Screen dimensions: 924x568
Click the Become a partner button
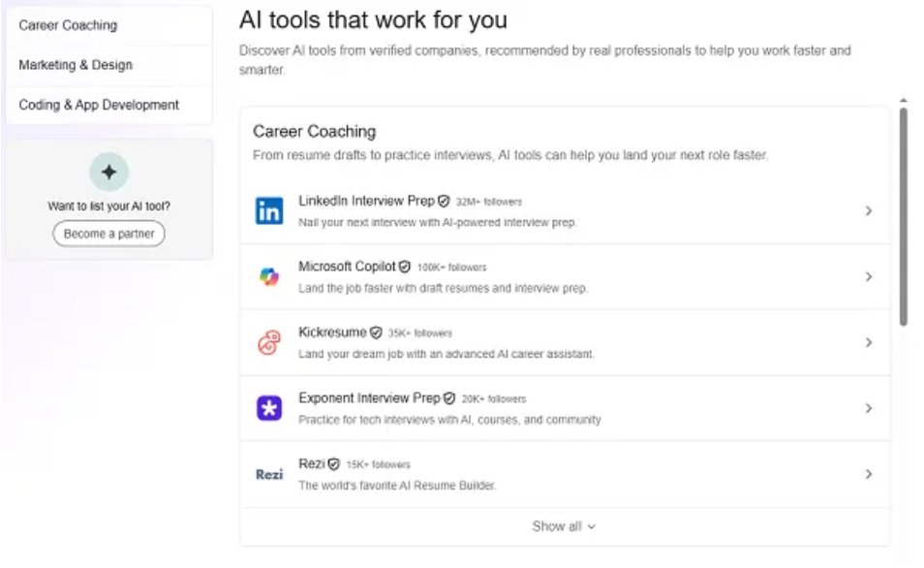click(x=108, y=234)
